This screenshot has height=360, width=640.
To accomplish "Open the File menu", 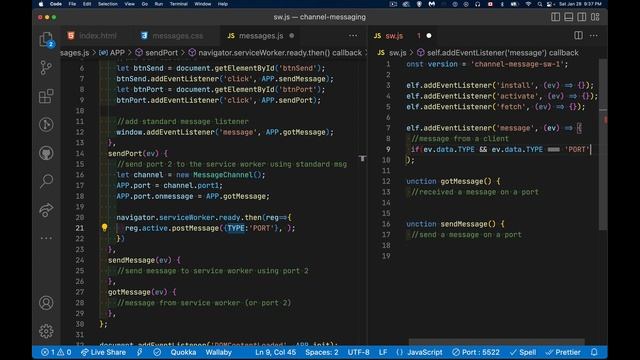I will [x=72, y=4].
